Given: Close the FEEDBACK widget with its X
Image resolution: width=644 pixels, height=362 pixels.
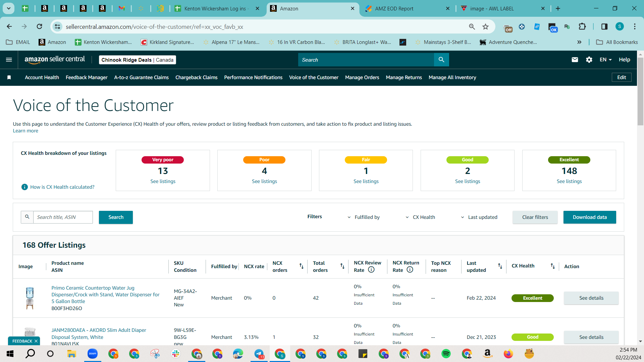Looking at the screenshot, I should pos(36,341).
